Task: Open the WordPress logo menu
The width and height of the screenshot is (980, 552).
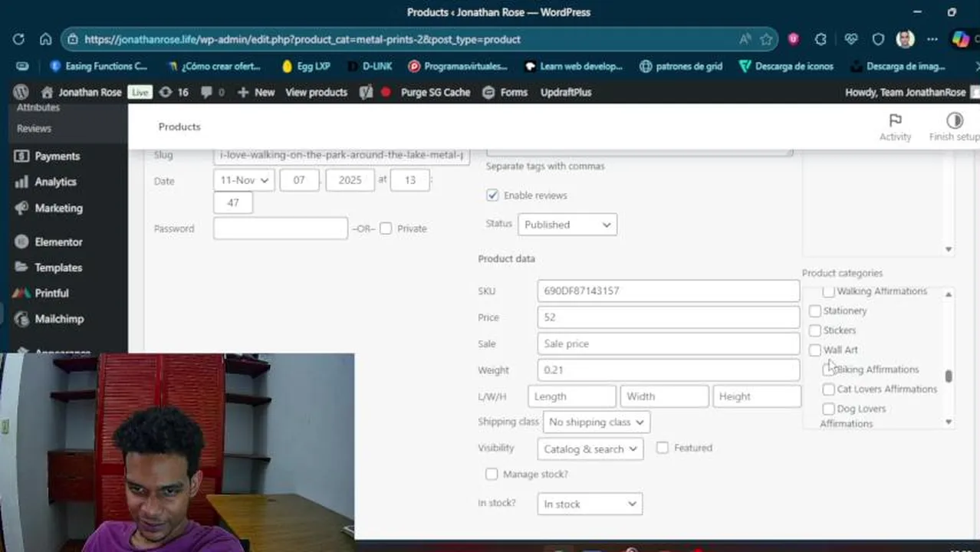Action: click(x=21, y=92)
